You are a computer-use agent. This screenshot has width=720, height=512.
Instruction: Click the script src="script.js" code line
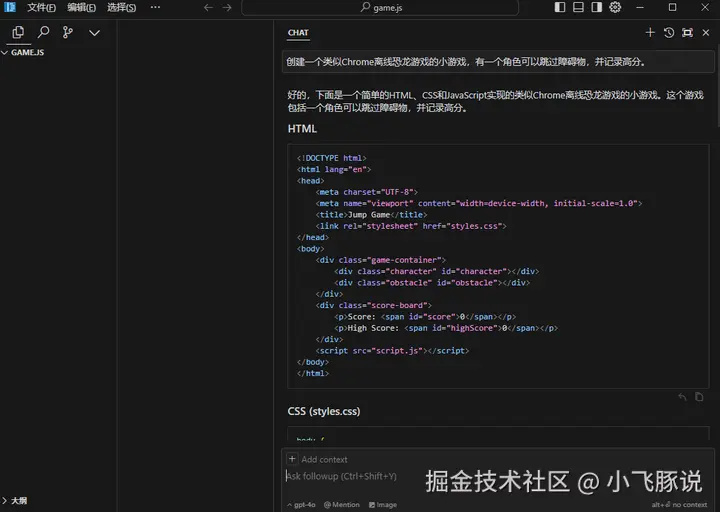click(x=392, y=351)
